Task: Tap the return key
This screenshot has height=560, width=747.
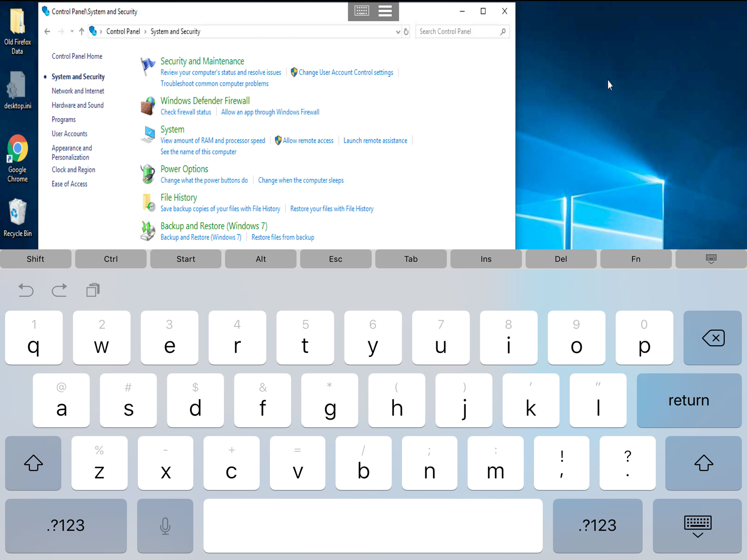Action: (689, 401)
